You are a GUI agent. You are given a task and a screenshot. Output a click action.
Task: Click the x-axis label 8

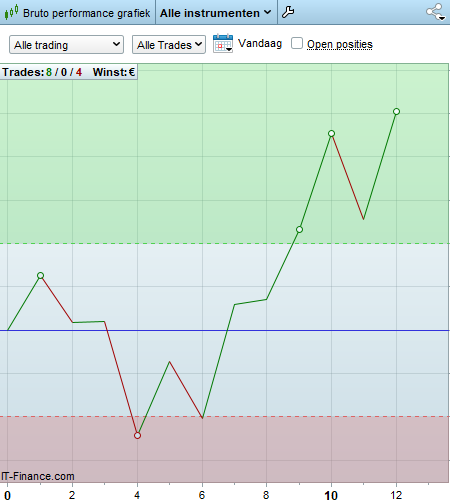(266, 495)
